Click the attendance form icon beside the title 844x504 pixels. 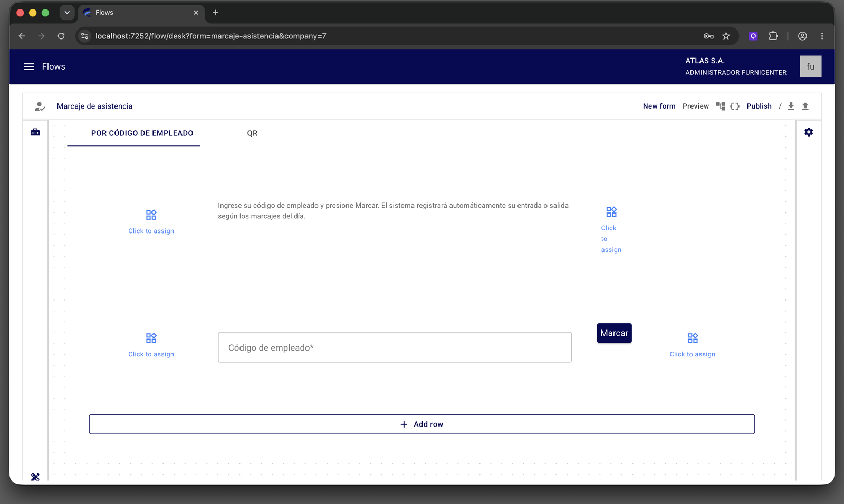pos(40,106)
